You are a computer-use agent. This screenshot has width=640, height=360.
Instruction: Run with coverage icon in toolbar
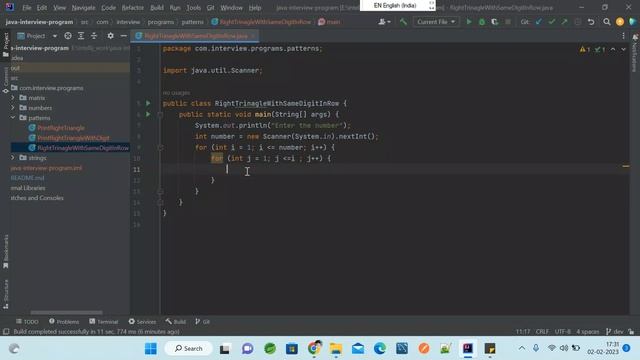coord(495,22)
